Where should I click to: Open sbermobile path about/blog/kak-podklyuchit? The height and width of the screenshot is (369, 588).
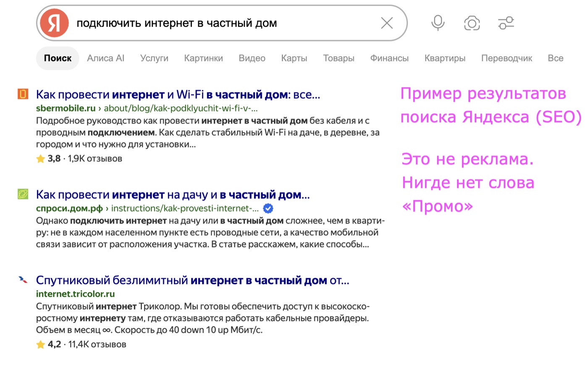pyautogui.click(x=181, y=108)
